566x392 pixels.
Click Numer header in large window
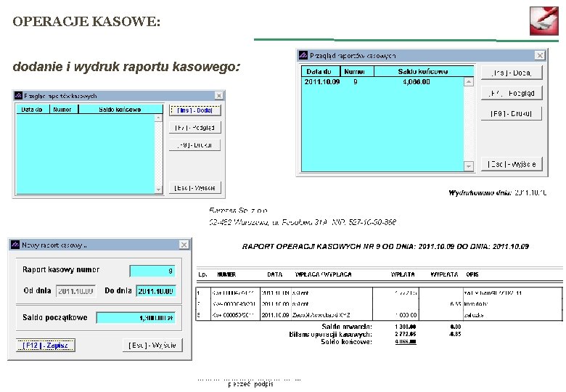(x=357, y=71)
